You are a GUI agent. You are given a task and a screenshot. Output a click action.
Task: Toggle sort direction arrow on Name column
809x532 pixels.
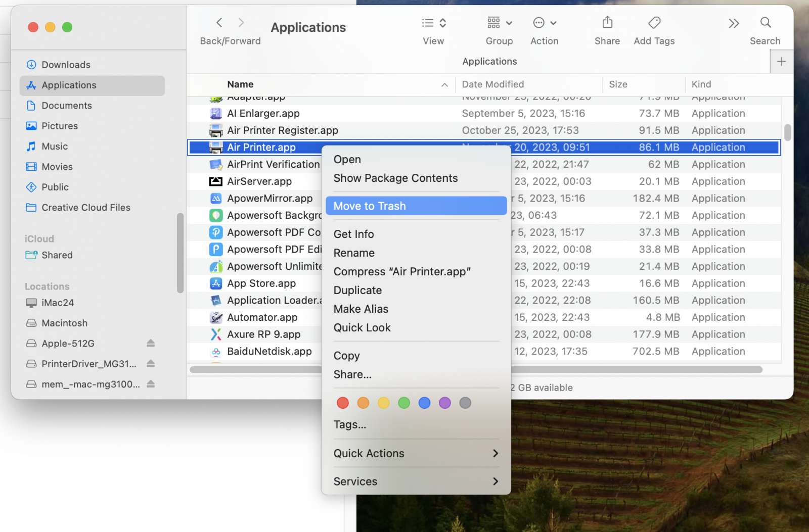coord(444,85)
